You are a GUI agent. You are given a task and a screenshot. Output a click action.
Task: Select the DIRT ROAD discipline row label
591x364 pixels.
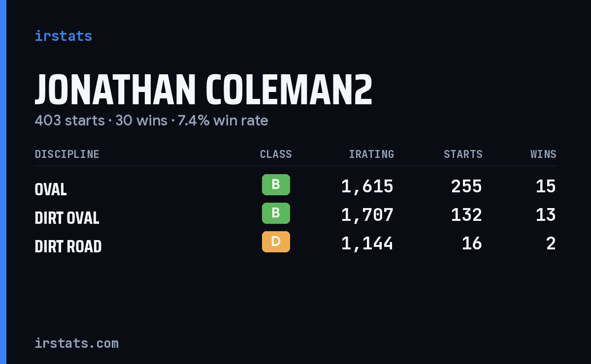68,246
